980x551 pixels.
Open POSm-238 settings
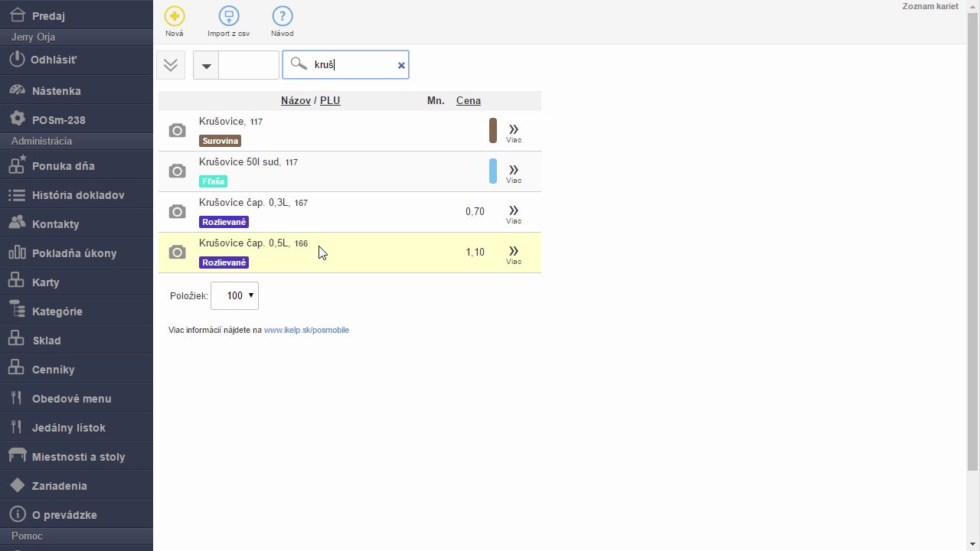pyautogui.click(x=77, y=119)
